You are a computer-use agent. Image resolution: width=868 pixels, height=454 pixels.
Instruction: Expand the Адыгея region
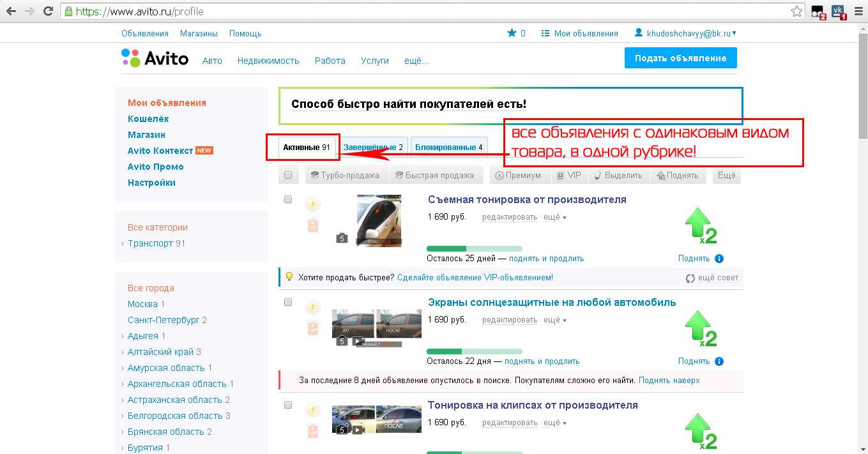[x=122, y=336]
